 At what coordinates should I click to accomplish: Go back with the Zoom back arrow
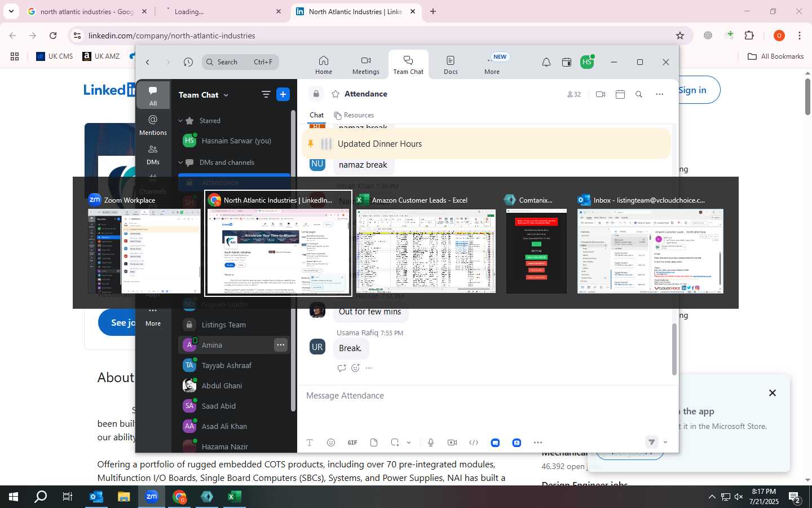click(148, 62)
